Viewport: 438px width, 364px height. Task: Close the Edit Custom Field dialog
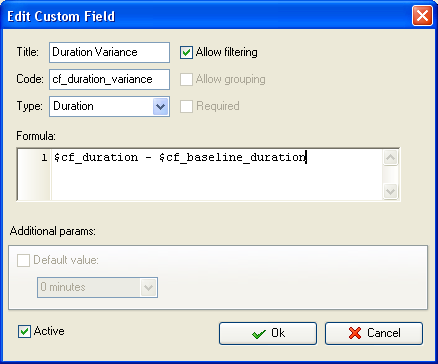(422, 15)
